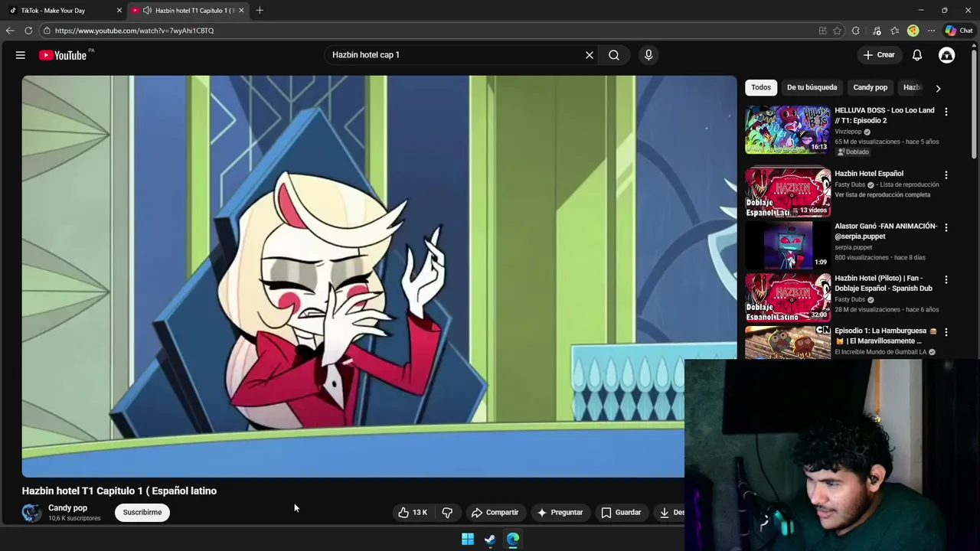Open Candy pop channel avatar
The width and height of the screenshot is (980, 551).
31,513
